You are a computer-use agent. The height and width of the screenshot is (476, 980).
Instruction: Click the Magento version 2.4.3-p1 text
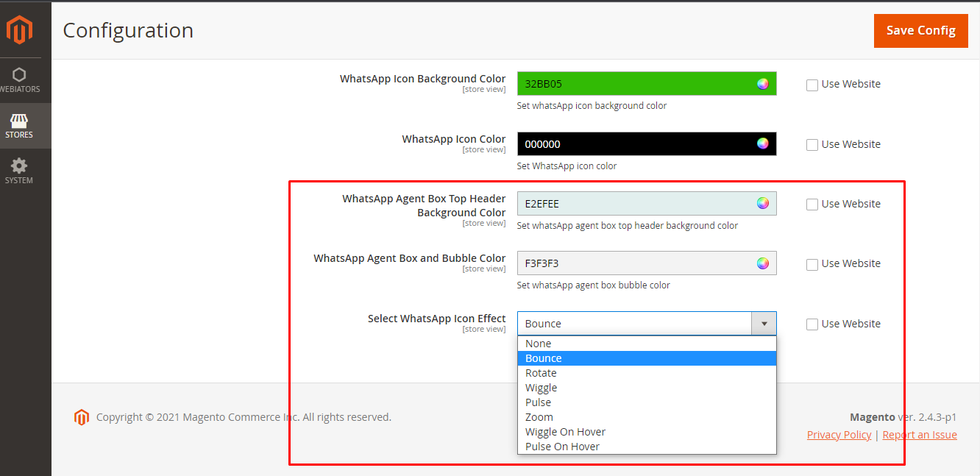point(903,417)
